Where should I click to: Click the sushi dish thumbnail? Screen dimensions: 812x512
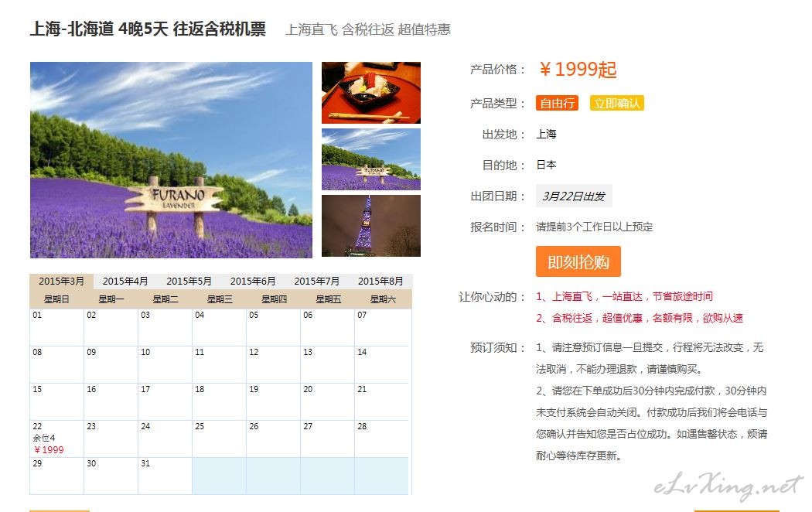coord(370,93)
